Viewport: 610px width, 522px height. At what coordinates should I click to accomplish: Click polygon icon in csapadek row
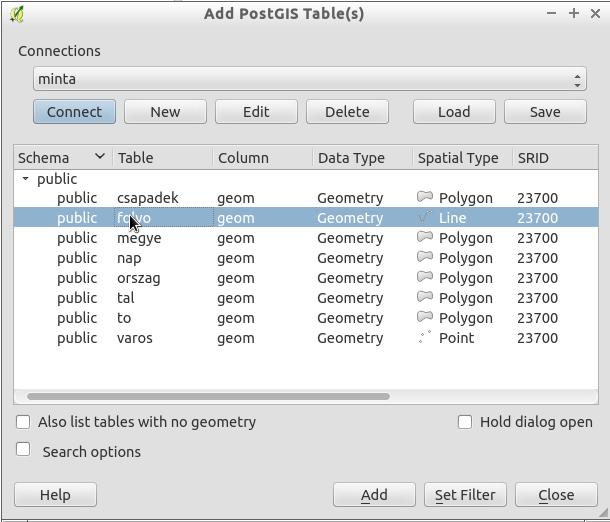425,197
